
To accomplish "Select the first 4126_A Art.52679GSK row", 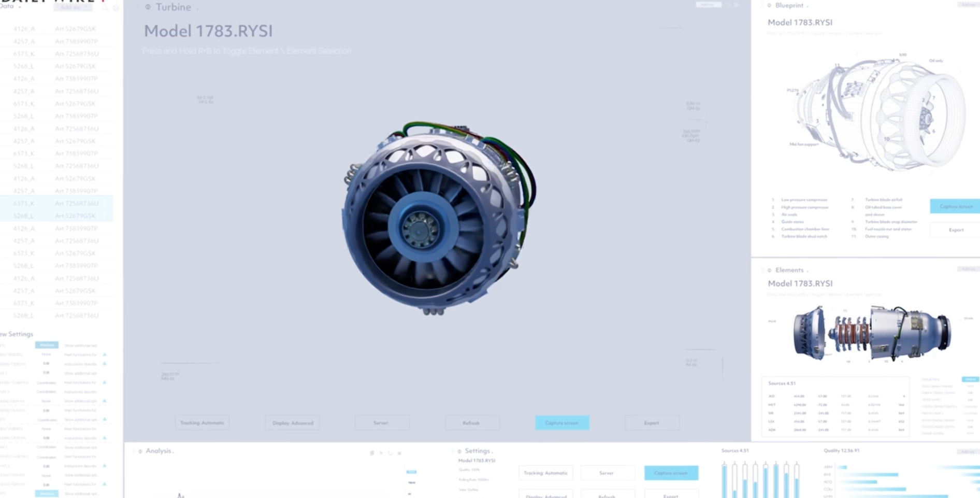I will (56, 29).
